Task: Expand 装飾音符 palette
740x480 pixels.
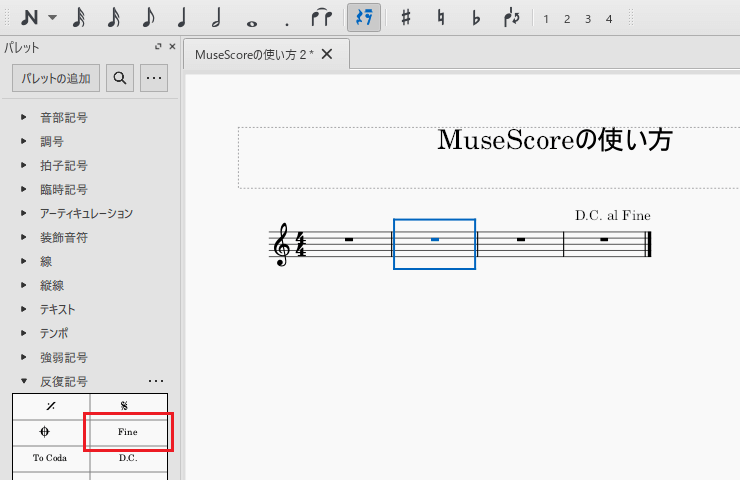Action: (24, 237)
